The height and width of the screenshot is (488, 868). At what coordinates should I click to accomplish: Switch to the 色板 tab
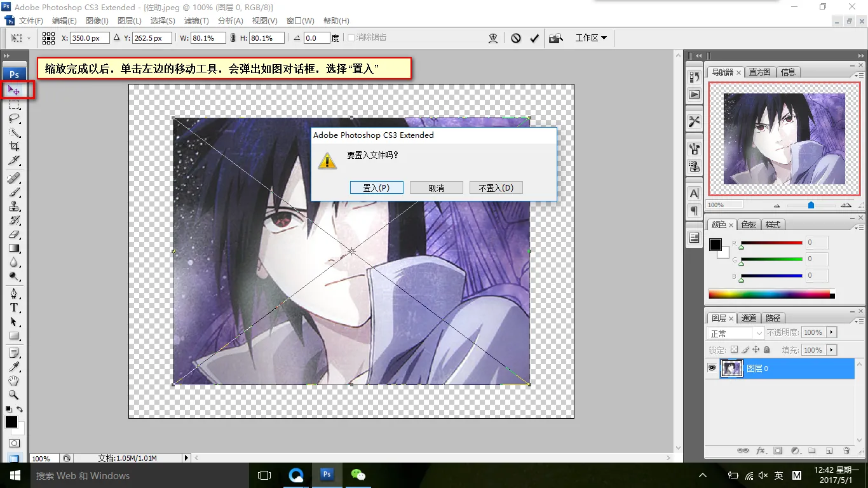pos(749,224)
